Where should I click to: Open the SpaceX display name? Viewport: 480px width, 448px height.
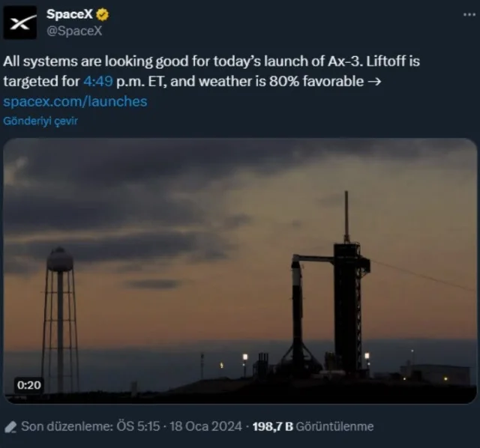pyautogui.click(x=70, y=14)
